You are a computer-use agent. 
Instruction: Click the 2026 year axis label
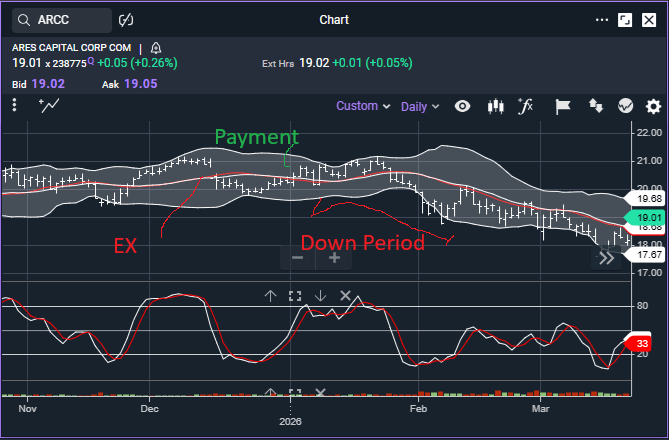point(290,422)
